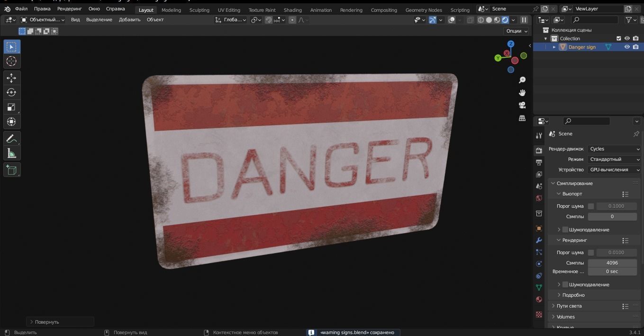Viewport: 644px width, 336px height.
Task: Open the World properties tab
Action: pos(539,198)
